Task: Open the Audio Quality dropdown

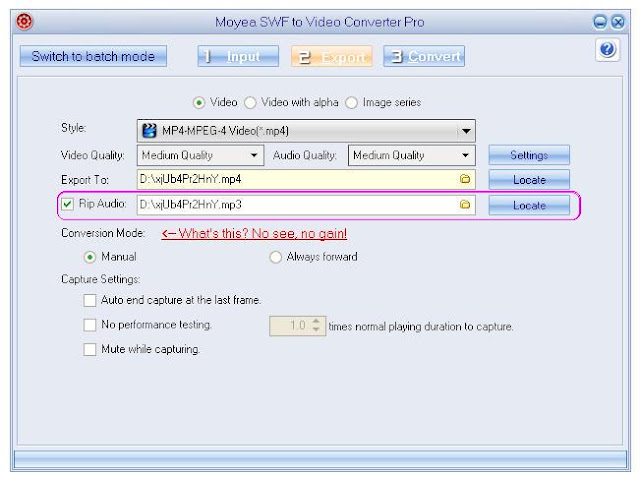Action: click(x=465, y=155)
